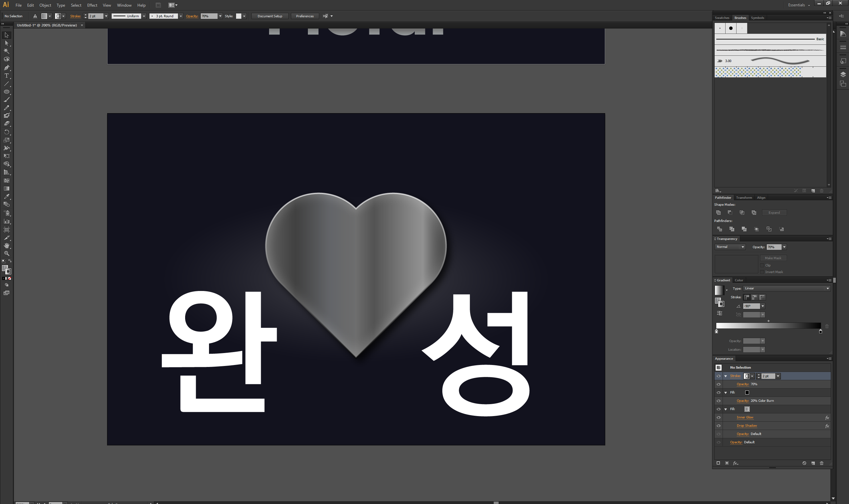Click the black gradient stop
This screenshot has width=849, height=504.
(x=820, y=331)
